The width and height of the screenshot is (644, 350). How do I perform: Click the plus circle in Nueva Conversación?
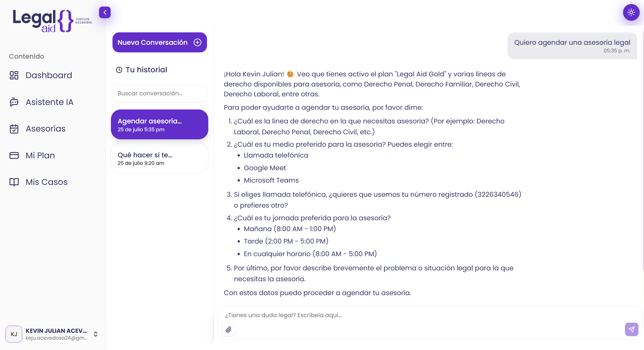tap(198, 42)
